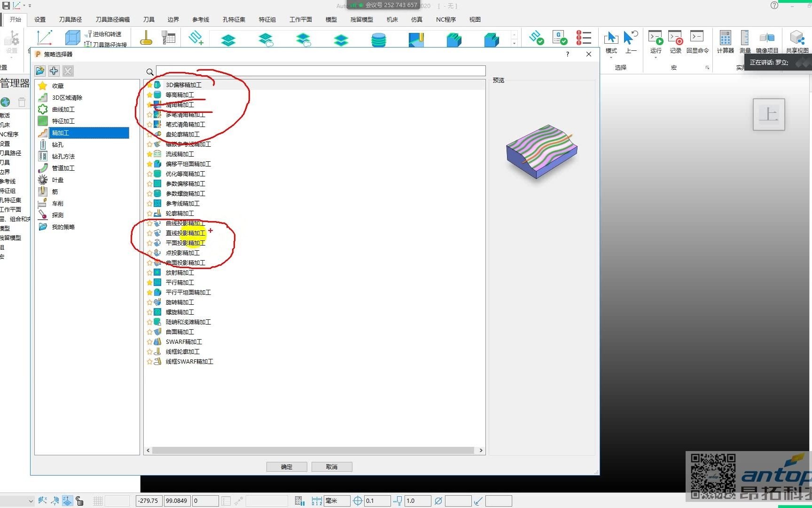Open the 3D区域清除 strategy category

point(67,98)
